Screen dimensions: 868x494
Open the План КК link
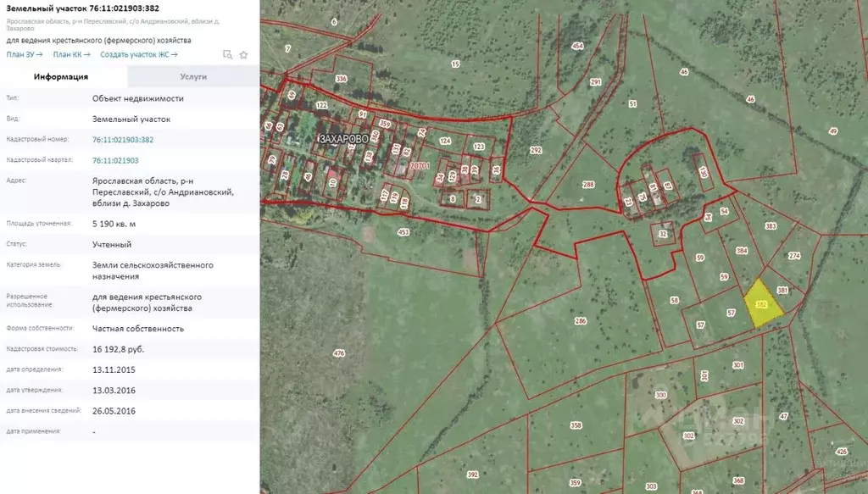(x=71, y=54)
